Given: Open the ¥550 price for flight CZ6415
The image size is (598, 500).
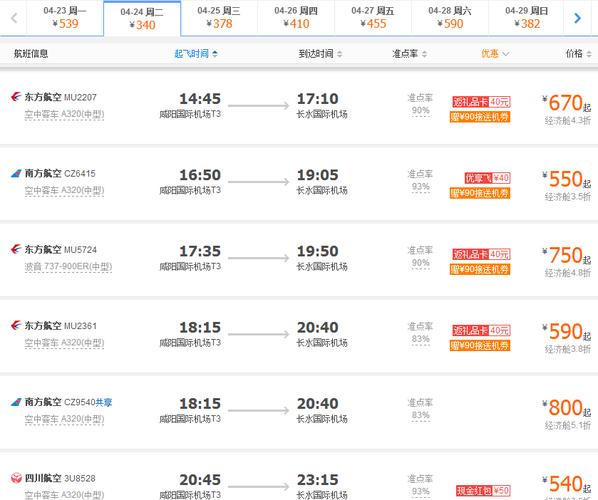Looking at the screenshot, I should [567, 179].
